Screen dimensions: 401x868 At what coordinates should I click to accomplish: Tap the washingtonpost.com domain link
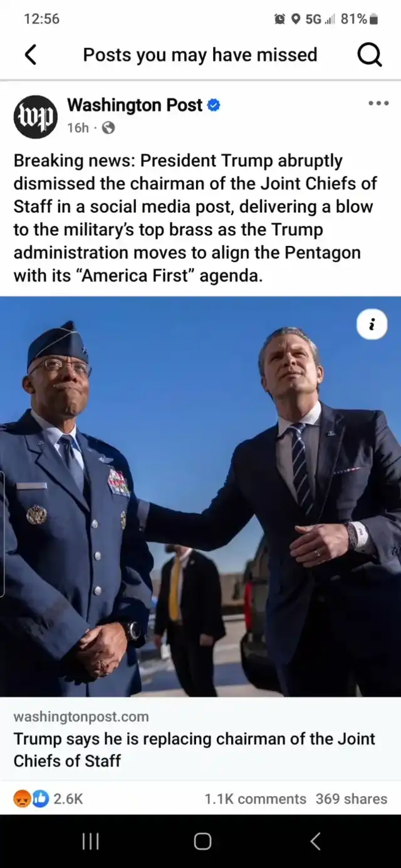click(x=81, y=716)
